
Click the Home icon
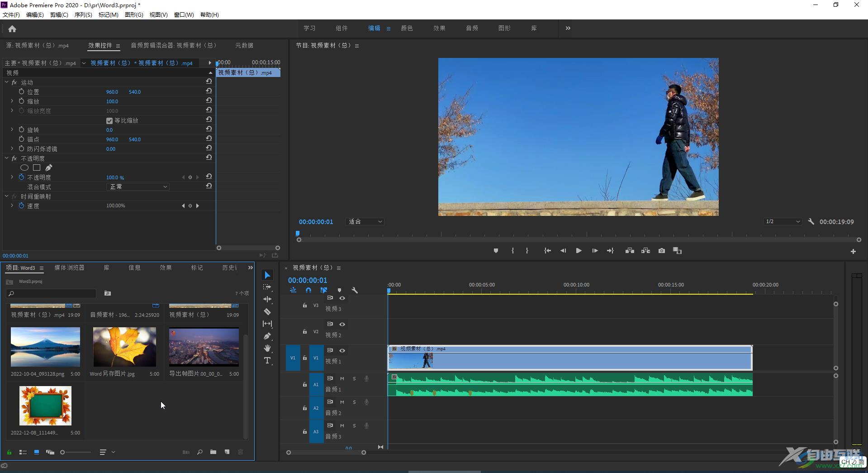[x=12, y=29]
